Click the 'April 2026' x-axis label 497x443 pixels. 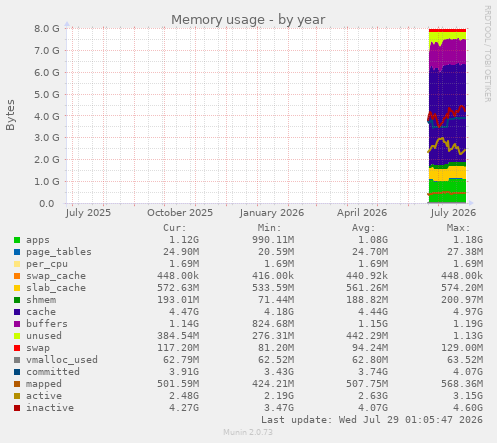click(x=362, y=213)
